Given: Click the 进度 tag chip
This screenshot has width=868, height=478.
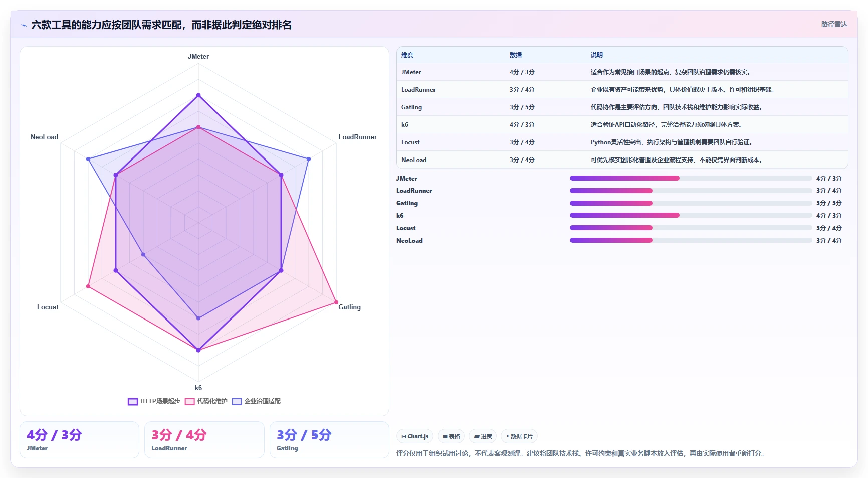Looking at the screenshot, I should coord(483,436).
